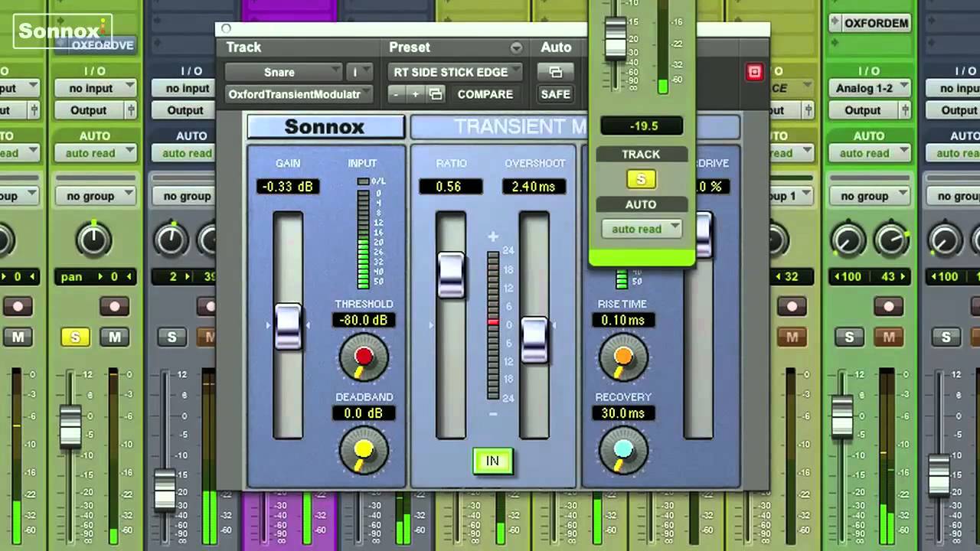Open the Preset menu round arrow
The image size is (980, 551).
(517, 47)
